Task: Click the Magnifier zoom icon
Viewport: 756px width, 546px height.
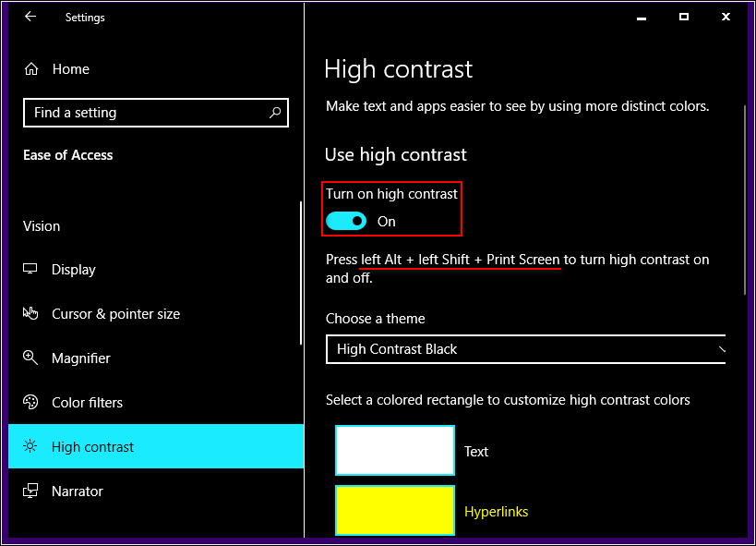Action: click(x=30, y=358)
